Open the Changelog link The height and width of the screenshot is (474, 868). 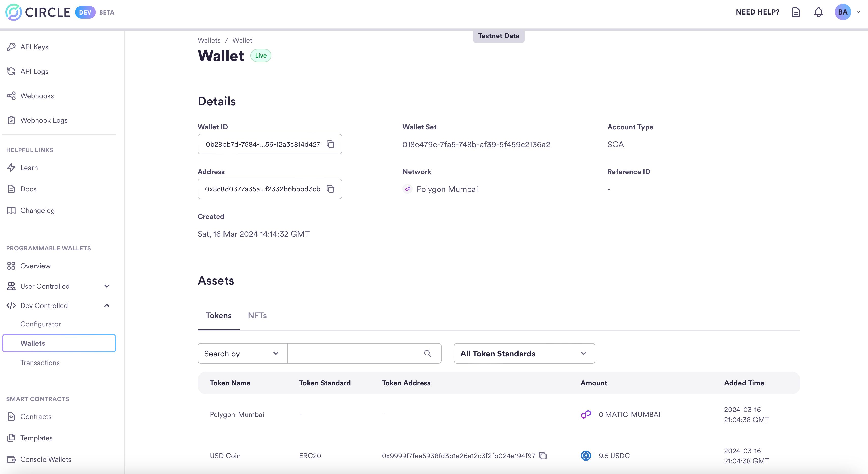[37, 210]
